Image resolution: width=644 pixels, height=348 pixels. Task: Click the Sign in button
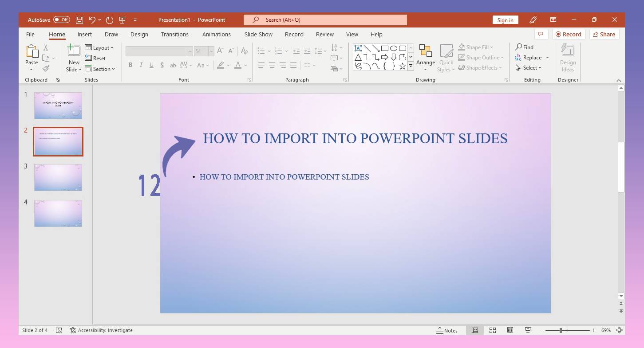[x=505, y=20]
